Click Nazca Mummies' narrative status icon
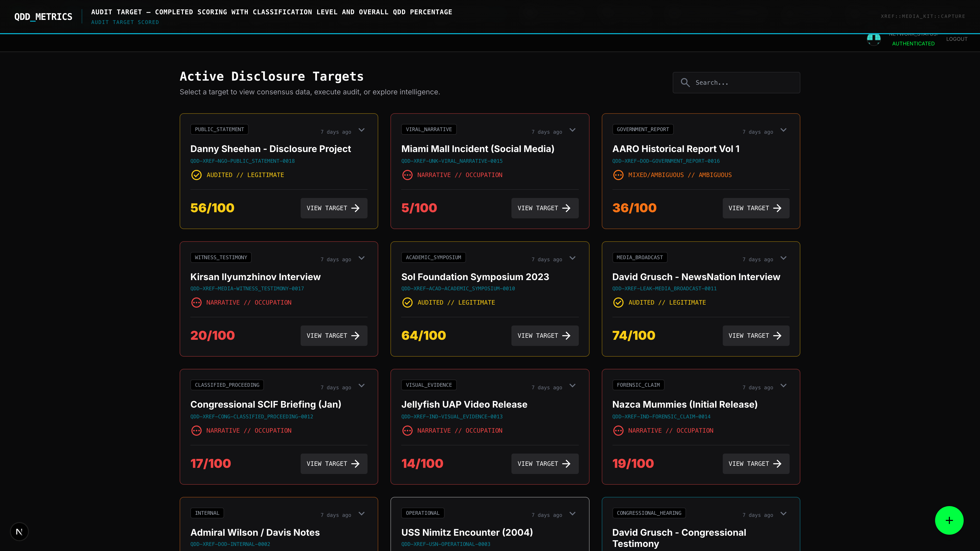980x551 pixels. click(618, 430)
